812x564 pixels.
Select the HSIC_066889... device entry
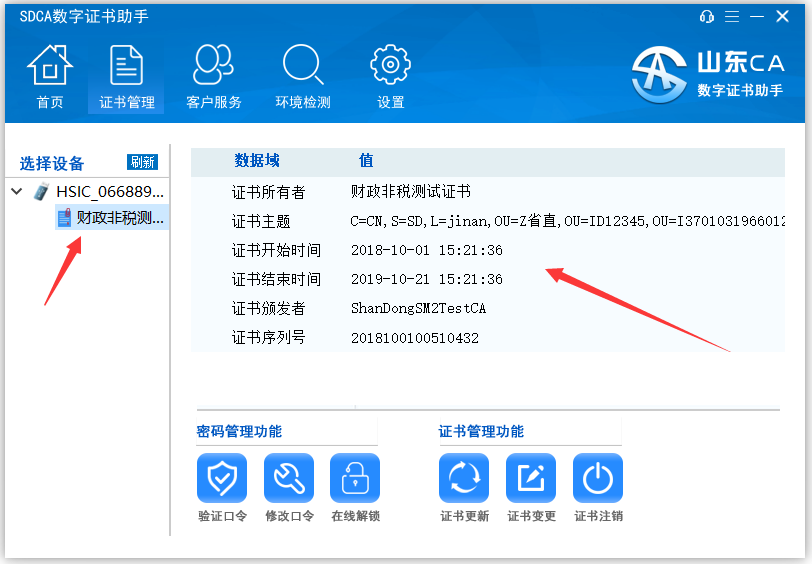(x=110, y=192)
